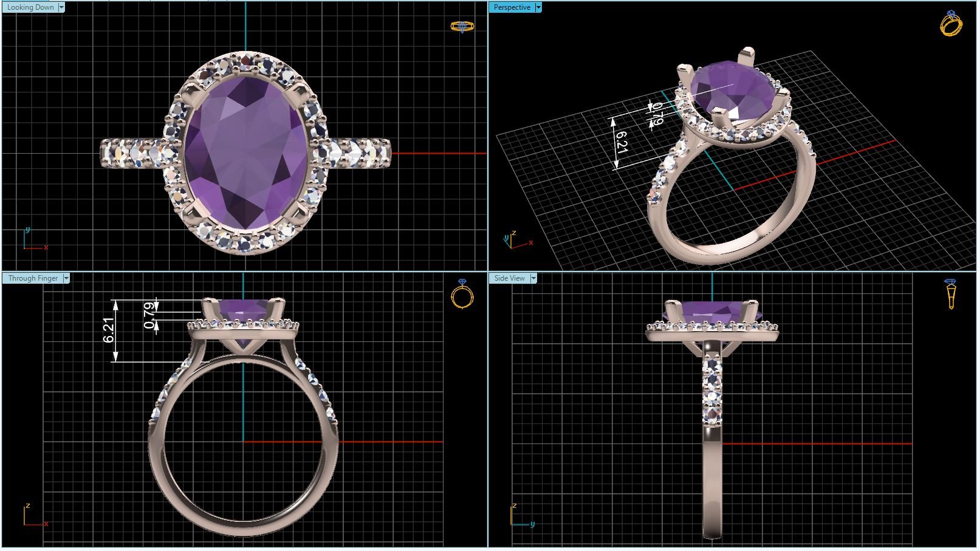Click the Through Finger viewport label
The width and height of the screenshot is (980, 551).
pos(33,278)
